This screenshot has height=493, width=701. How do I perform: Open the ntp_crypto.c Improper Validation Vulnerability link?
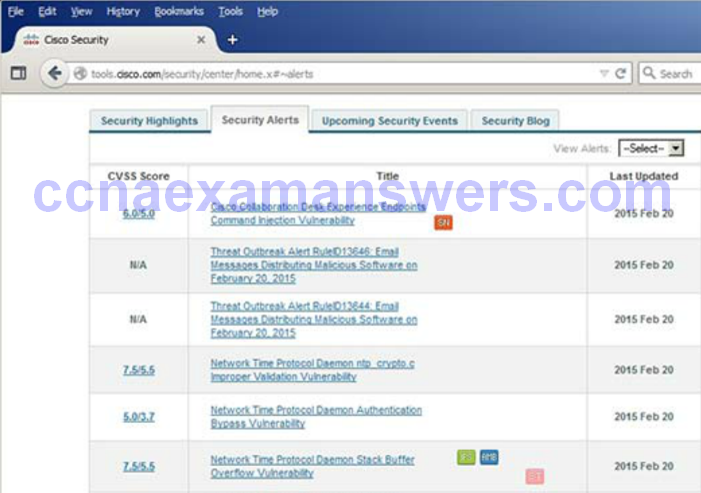click(x=312, y=370)
